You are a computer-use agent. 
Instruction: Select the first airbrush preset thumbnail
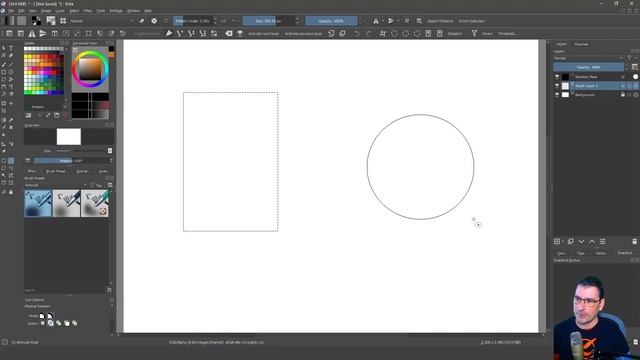click(38, 203)
